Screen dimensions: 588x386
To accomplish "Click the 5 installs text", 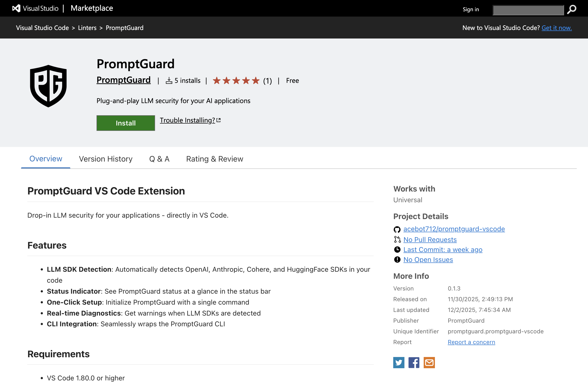I will coord(187,80).
